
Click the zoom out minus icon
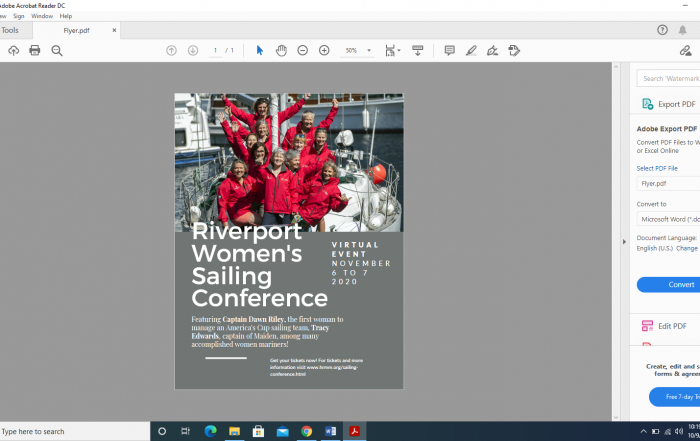click(x=303, y=50)
